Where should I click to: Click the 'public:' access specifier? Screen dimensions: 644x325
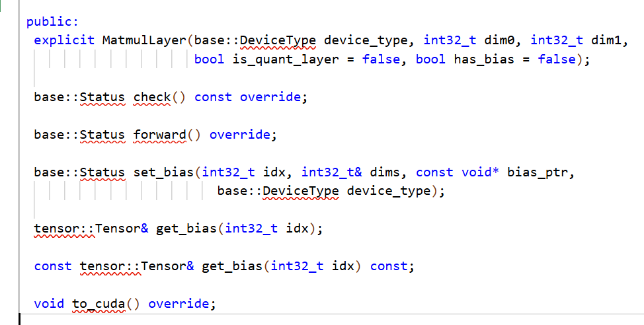tap(52, 21)
